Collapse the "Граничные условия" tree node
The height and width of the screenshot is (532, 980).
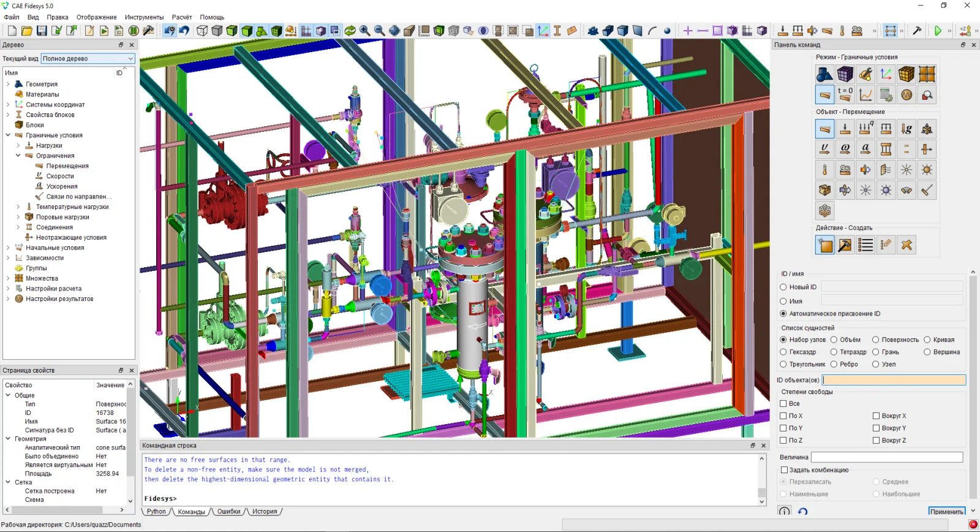pos(8,135)
